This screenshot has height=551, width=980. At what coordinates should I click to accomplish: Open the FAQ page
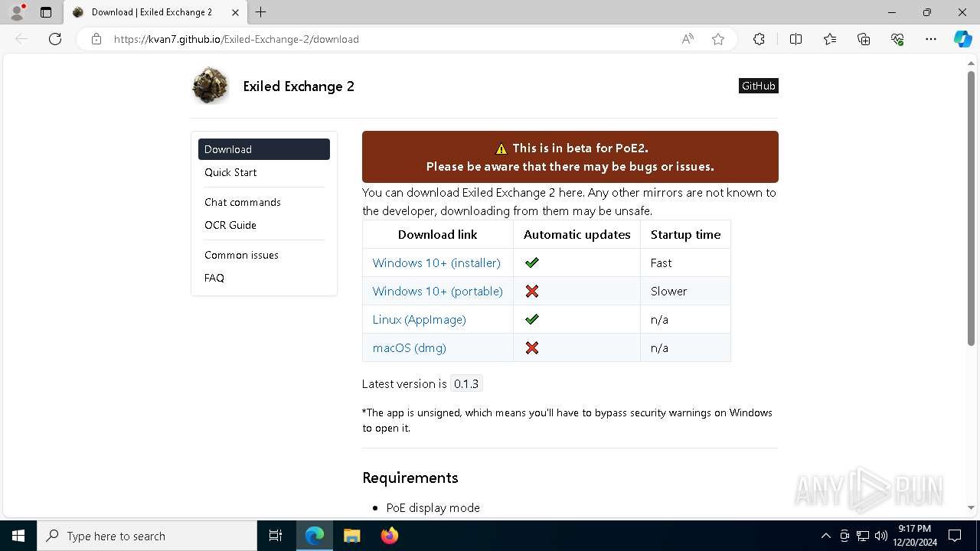[x=214, y=278]
